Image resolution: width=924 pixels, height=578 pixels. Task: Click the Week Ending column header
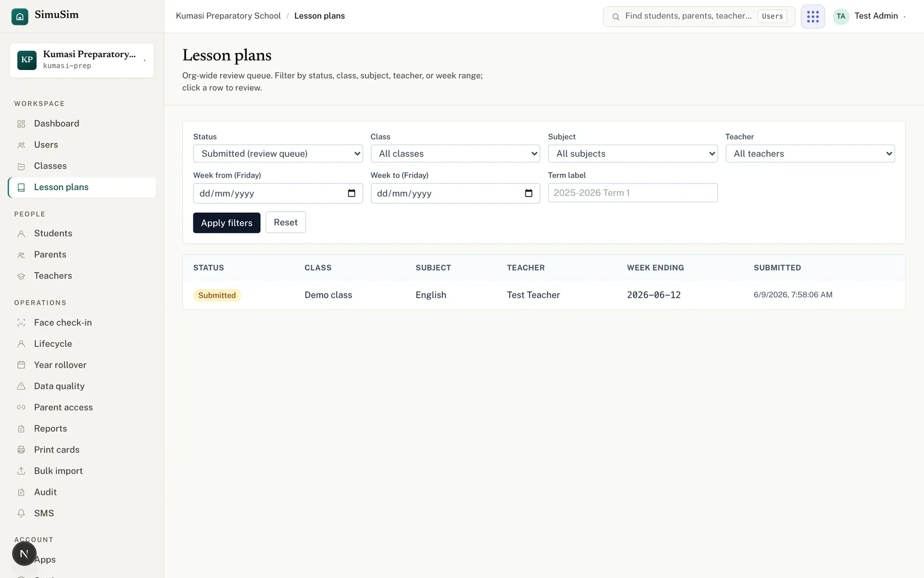[655, 268]
